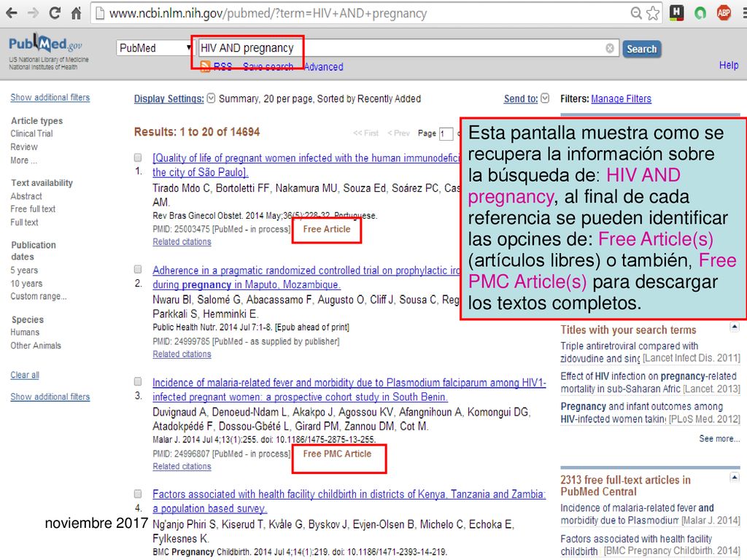The width and height of the screenshot is (747, 560).
Task: Open the black H extension icon
Action: pyautogui.click(x=676, y=13)
